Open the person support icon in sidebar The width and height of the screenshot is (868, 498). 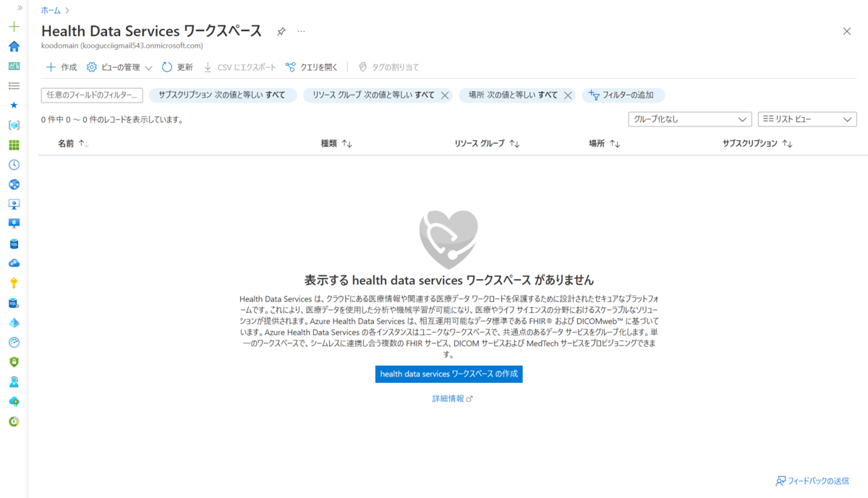14,382
